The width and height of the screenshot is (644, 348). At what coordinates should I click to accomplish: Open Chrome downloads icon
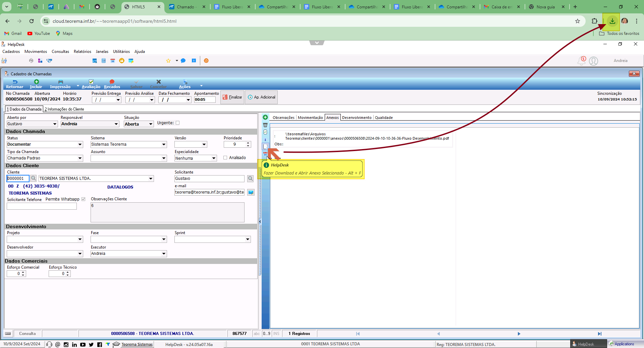(612, 21)
